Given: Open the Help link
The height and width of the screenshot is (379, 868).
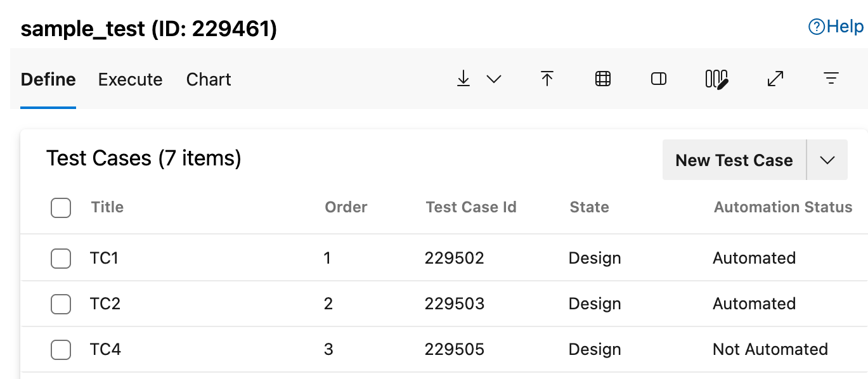Looking at the screenshot, I should [x=837, y=26].
